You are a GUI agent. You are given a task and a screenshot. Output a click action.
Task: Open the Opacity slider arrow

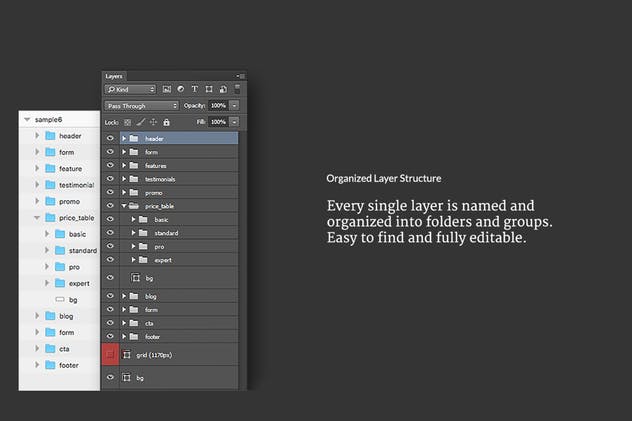[234, 105]
